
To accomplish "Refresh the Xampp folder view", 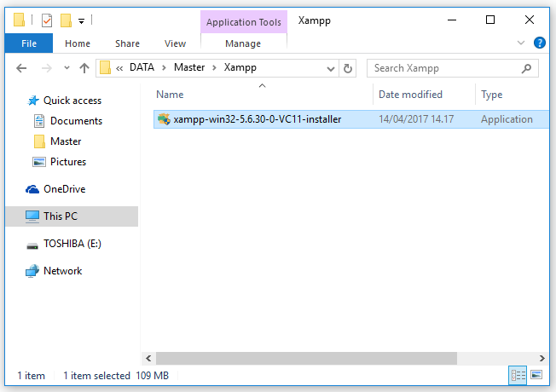I will [348, 68].
